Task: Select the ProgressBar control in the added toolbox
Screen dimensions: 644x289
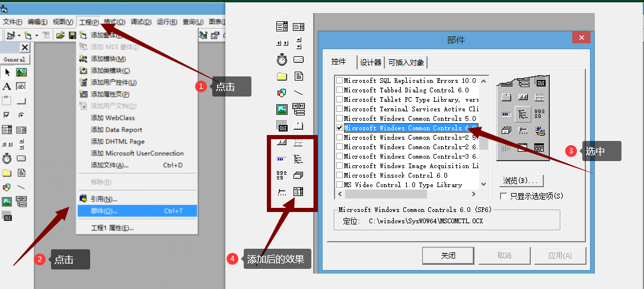Action: point(282,159)
